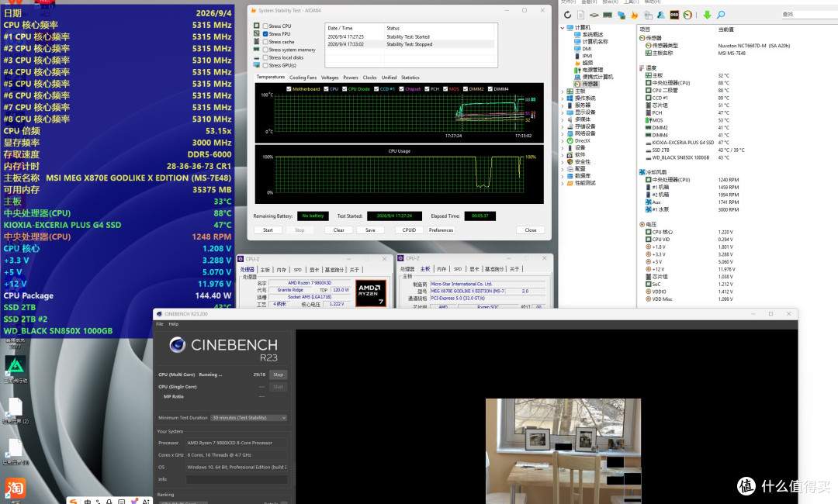This screenshot has height=504, width=838.
Task: Expand the 显示设备 tree node in AIDA64
Action: [563, 112]
